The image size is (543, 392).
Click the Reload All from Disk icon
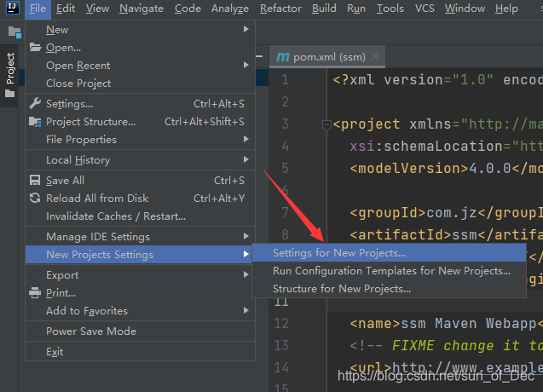[35, 198]
